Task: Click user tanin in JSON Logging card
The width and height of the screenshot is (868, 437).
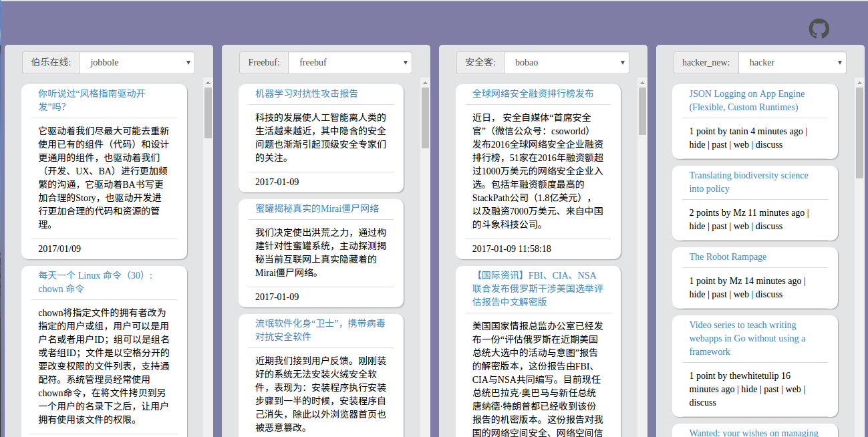Action: (739, 131)
